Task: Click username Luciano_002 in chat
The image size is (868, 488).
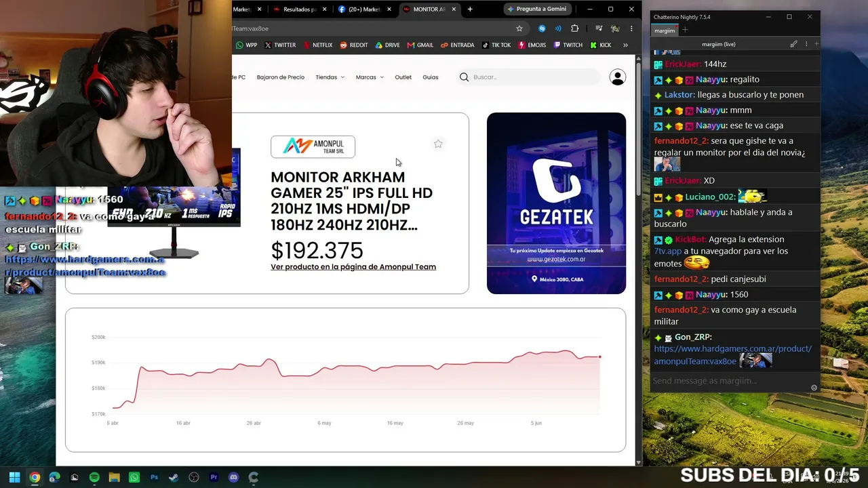Action: point(710,197)
